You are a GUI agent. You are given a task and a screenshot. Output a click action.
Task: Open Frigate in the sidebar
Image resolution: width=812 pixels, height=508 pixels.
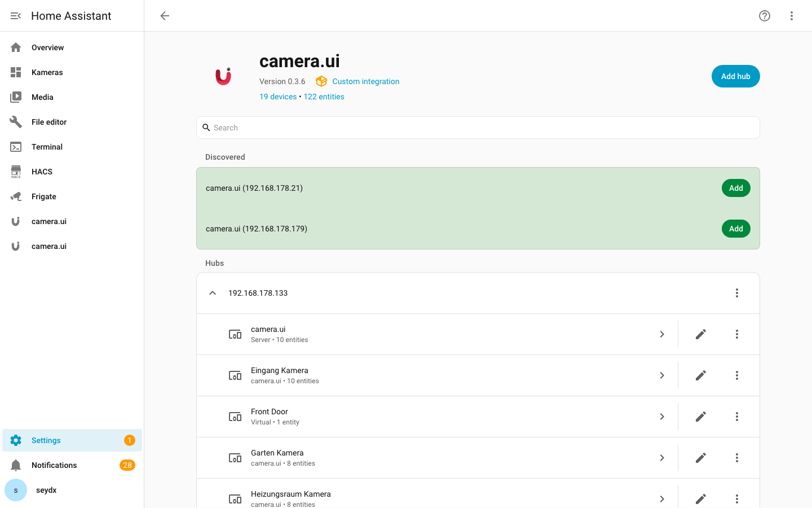click(x=72, y=196)
